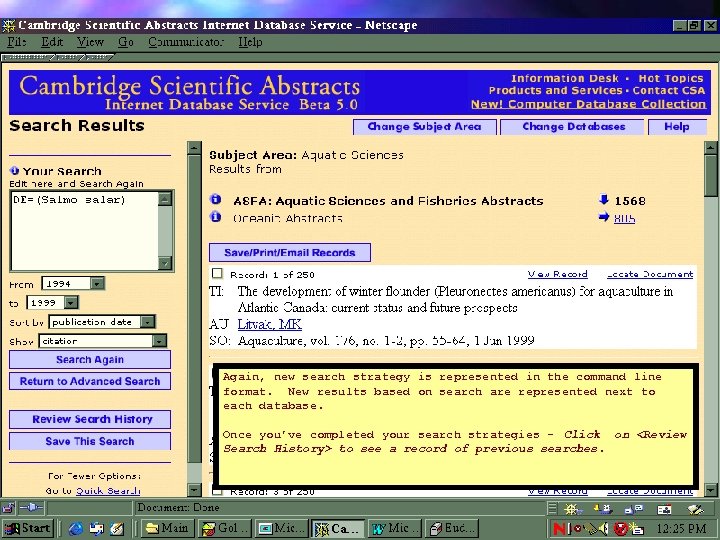The image size is (720, 540).
Task: Open the Information Desk link
Action: tap(565, 79)
